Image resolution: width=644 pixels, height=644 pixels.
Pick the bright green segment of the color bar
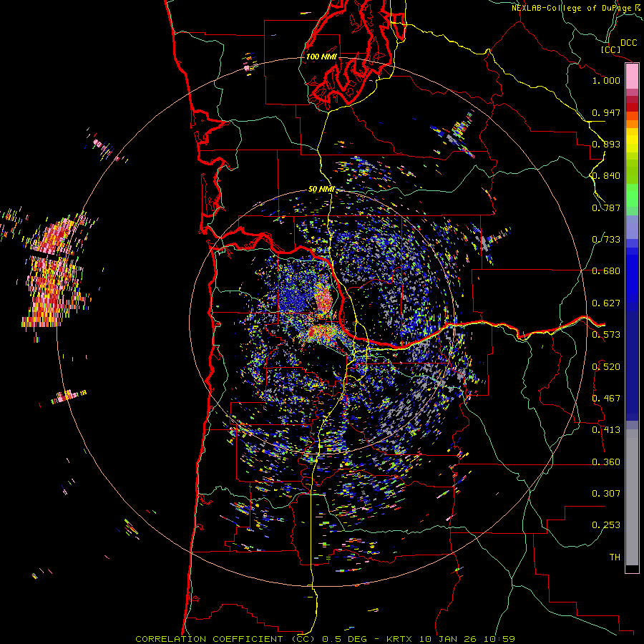(x=632, y=195)
